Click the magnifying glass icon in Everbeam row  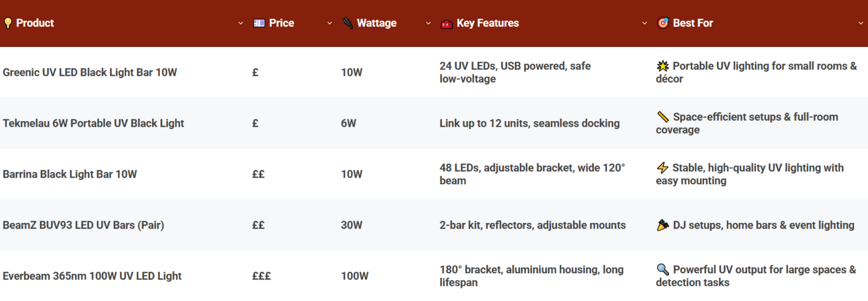(x=663, y=270)
